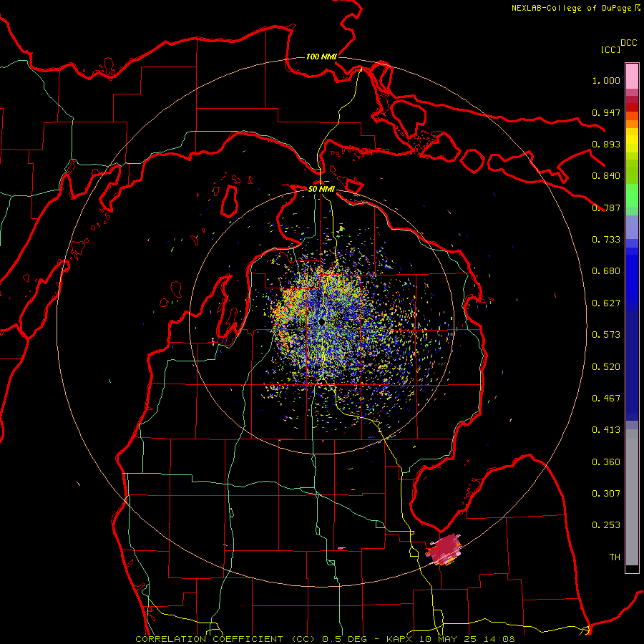Click the 0.680 scale value

tap(606, 271)
